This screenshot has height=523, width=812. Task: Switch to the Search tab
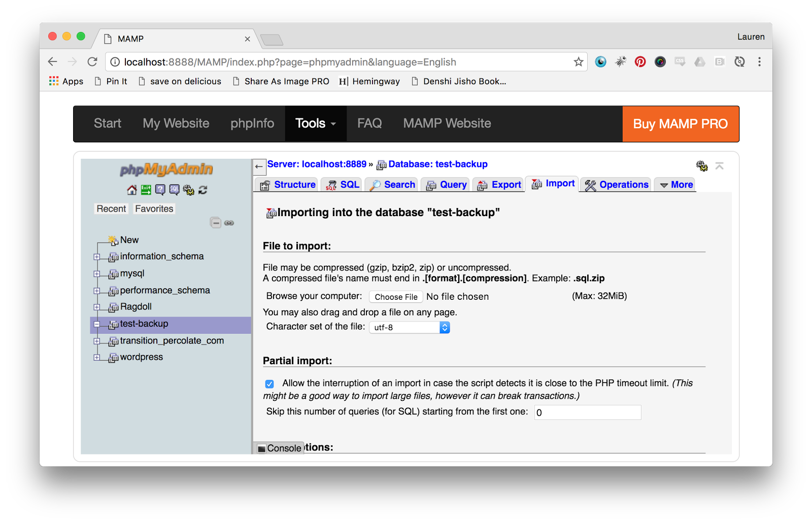391,185
